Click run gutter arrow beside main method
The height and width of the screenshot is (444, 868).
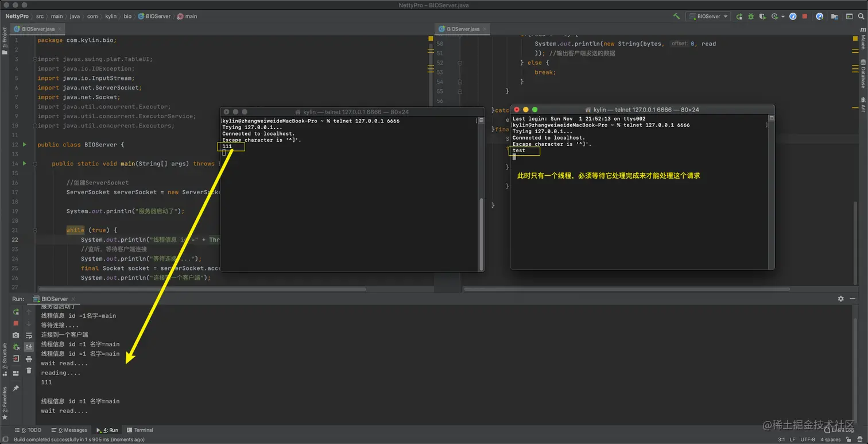coord(25,164)
